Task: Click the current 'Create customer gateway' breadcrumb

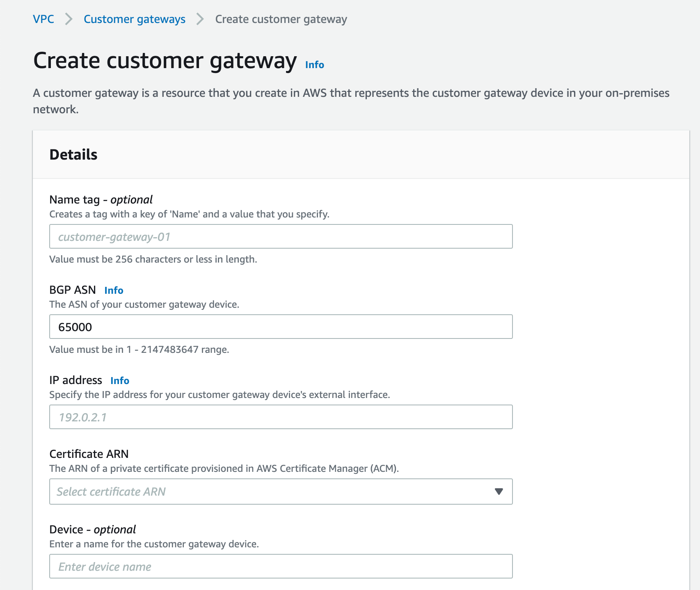Action: tap(281, 19)
